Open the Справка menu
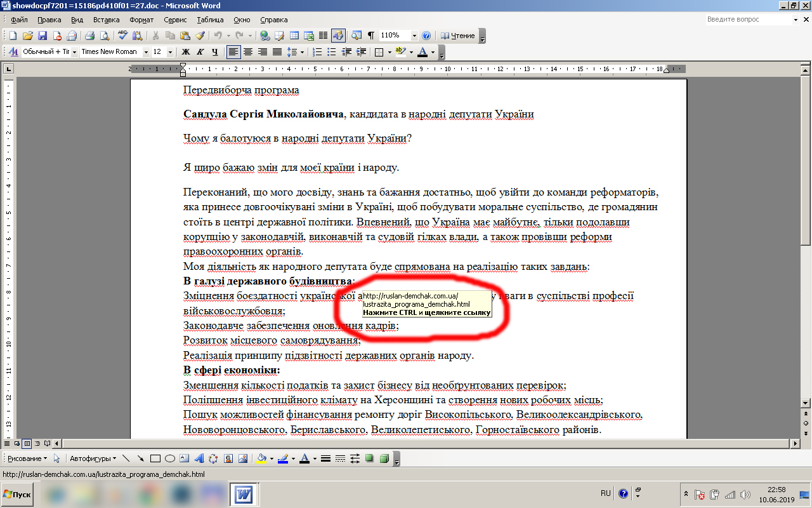Viewport: 812px width, 508px height. (273, 20)
